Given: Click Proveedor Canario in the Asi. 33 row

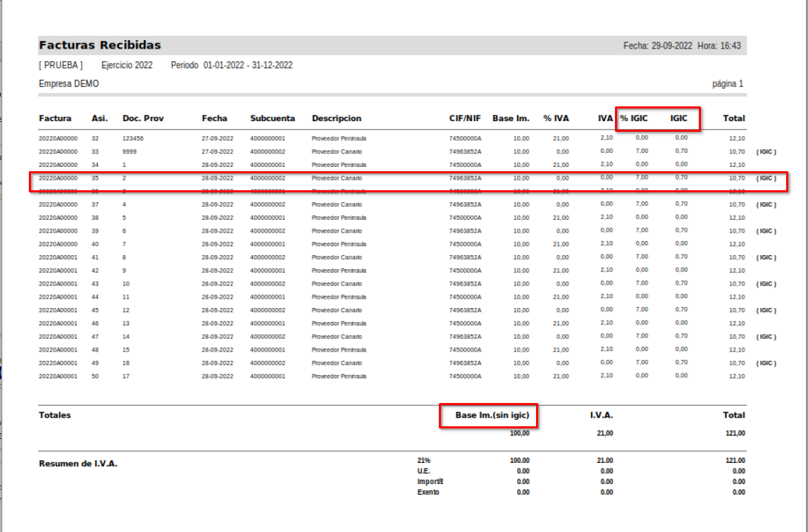Looking at the screenshot, I should coord(337,152).
